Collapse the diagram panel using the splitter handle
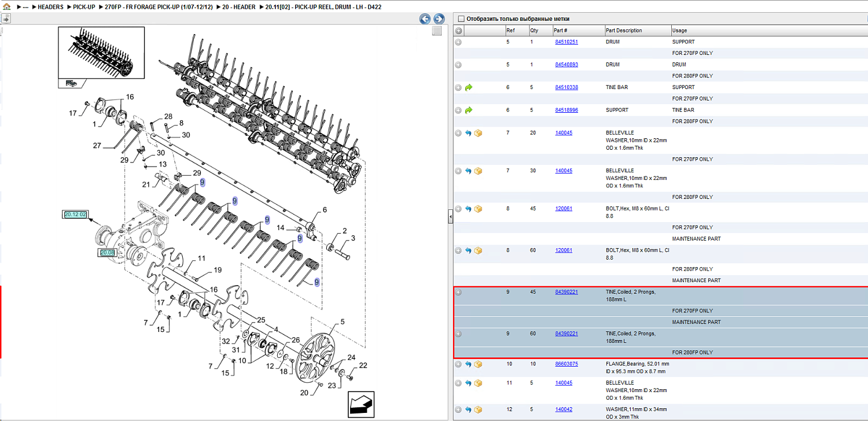The width and height of the screenshot is (868, 421). [450, 217]
